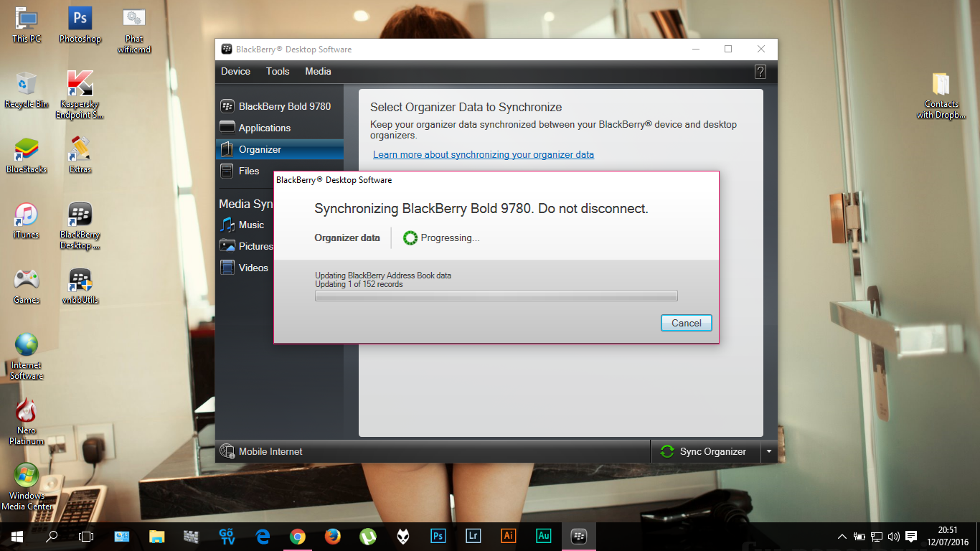Launch Nero Platinum from desktop
980x551 pixels.
[x=27, y=422]
